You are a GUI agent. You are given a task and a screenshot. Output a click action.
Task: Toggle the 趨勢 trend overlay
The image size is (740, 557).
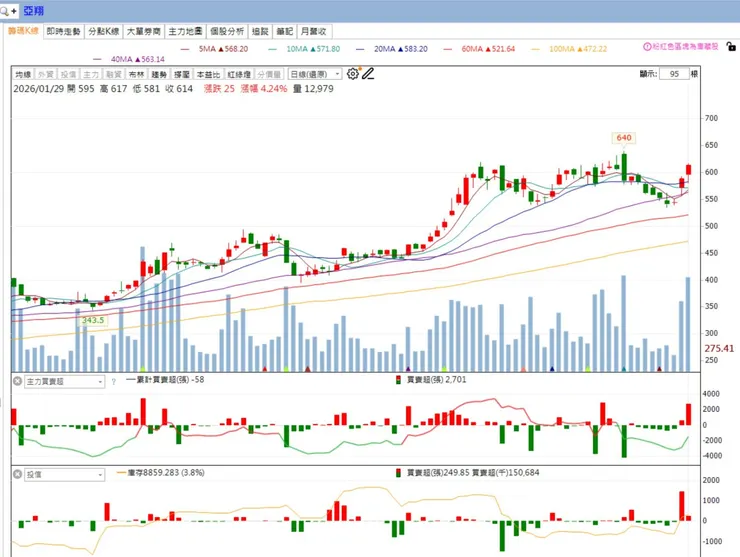[x=159, y=75]
